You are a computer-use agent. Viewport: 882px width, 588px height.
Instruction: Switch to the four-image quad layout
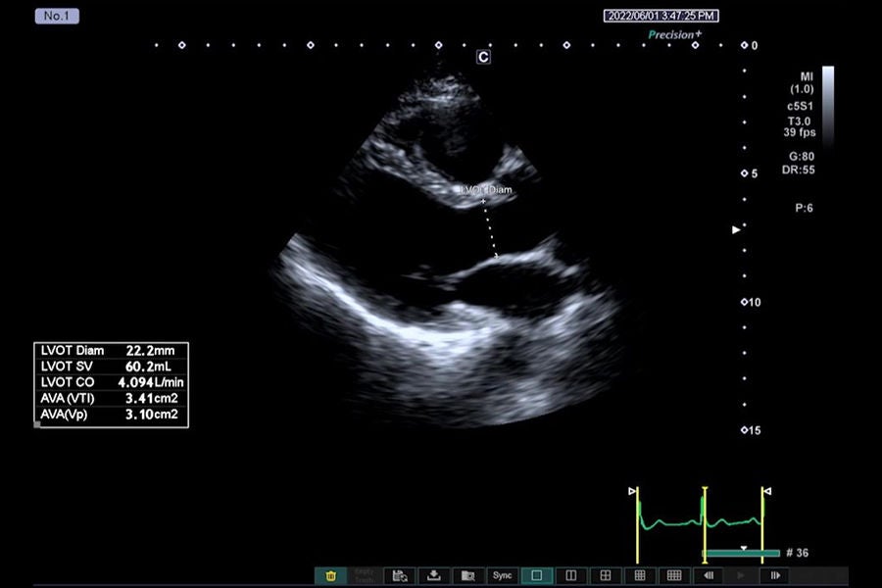point(606,575)
